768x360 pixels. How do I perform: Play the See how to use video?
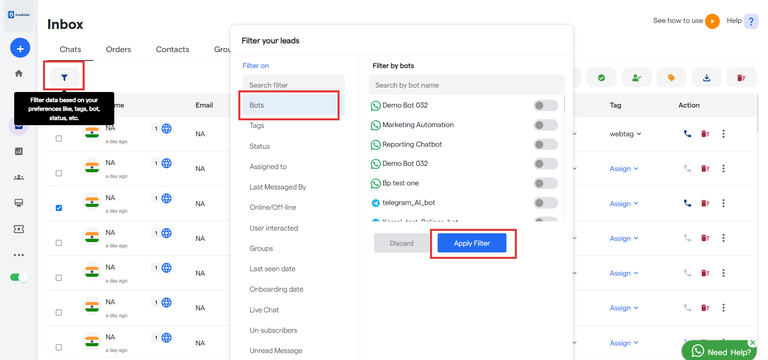(x=712, y=21)
